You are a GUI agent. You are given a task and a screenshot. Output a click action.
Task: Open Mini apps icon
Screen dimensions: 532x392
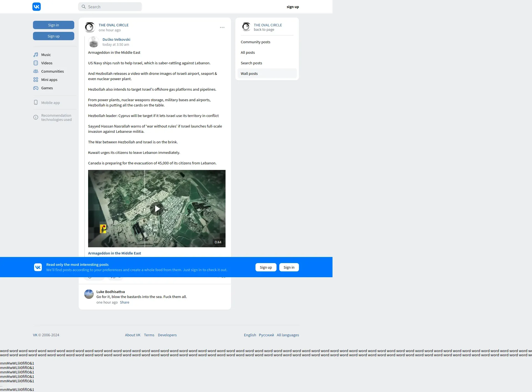point(36,80)
